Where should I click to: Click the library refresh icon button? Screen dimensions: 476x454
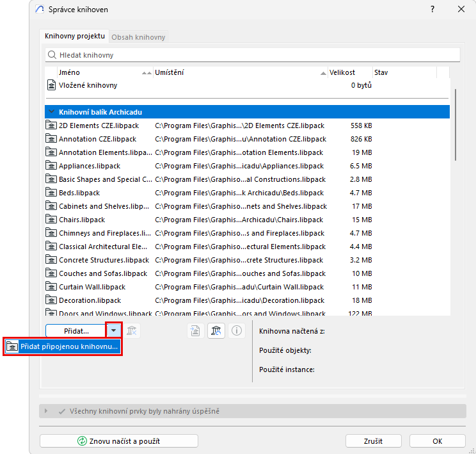216,330
